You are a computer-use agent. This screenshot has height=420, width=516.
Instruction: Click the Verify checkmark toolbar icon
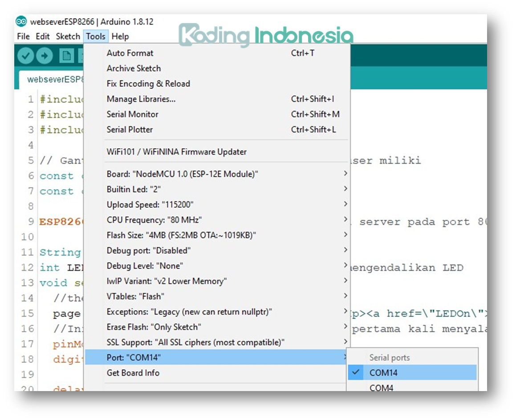click(26, 56)
